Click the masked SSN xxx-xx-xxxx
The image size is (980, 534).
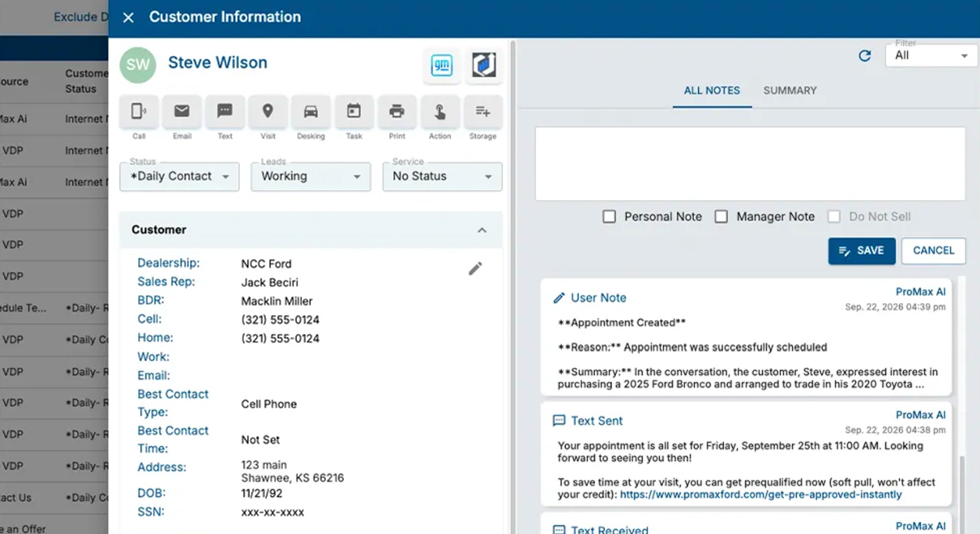tap(273, 512)
